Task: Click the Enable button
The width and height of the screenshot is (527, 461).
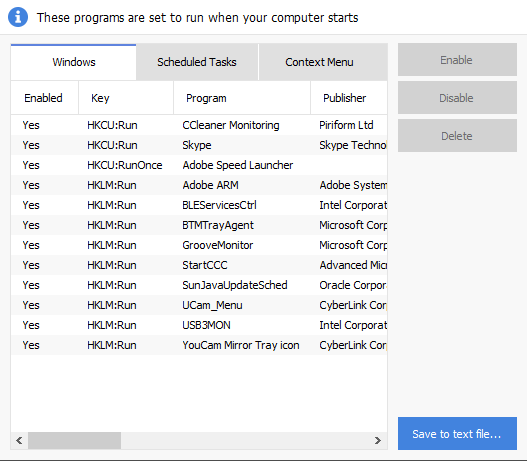Action: click(x=457, y=60)
